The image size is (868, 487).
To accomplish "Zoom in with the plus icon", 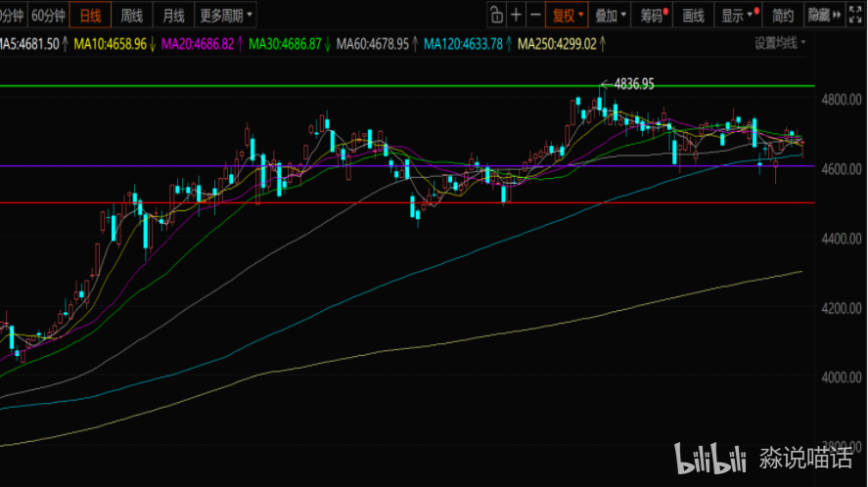I will coord(516,15).
